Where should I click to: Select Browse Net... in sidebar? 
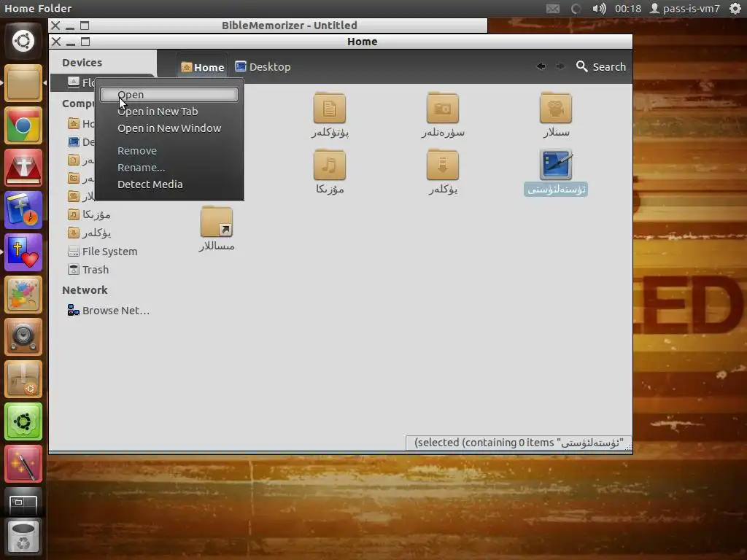pyautogui.click(x=109, y=311)
